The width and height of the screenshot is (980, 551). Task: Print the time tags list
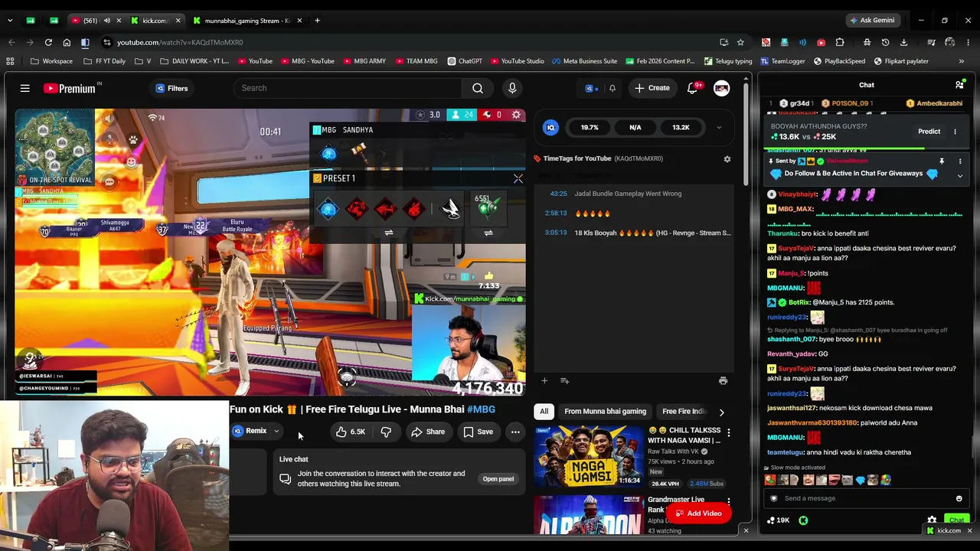pos(723,380)
